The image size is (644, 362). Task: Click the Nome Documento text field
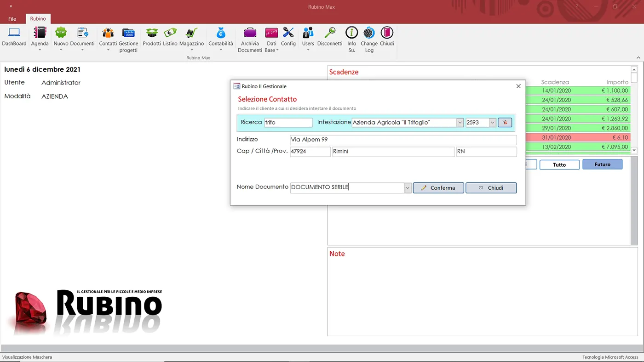coord(347,188)
